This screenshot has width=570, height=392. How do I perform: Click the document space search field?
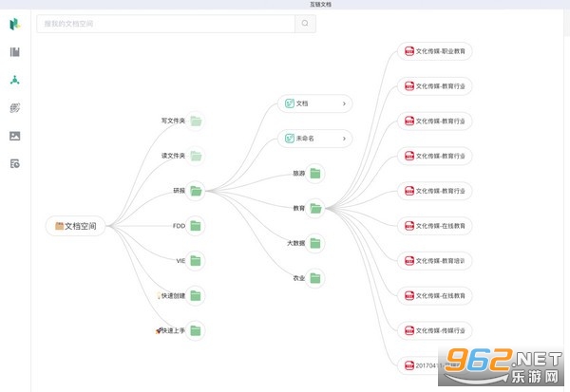[x=165, y=24]
